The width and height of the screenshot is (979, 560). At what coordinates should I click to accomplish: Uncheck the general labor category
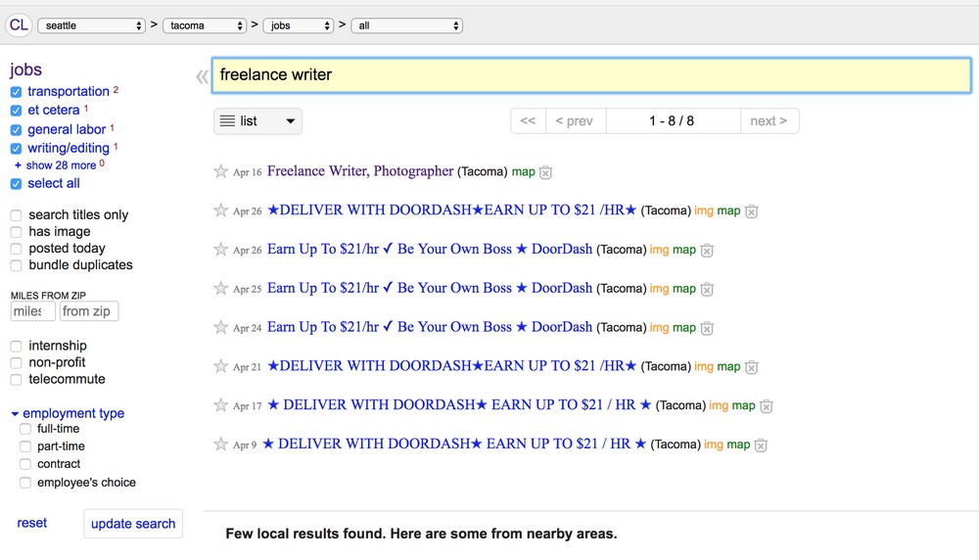point(17,130)
